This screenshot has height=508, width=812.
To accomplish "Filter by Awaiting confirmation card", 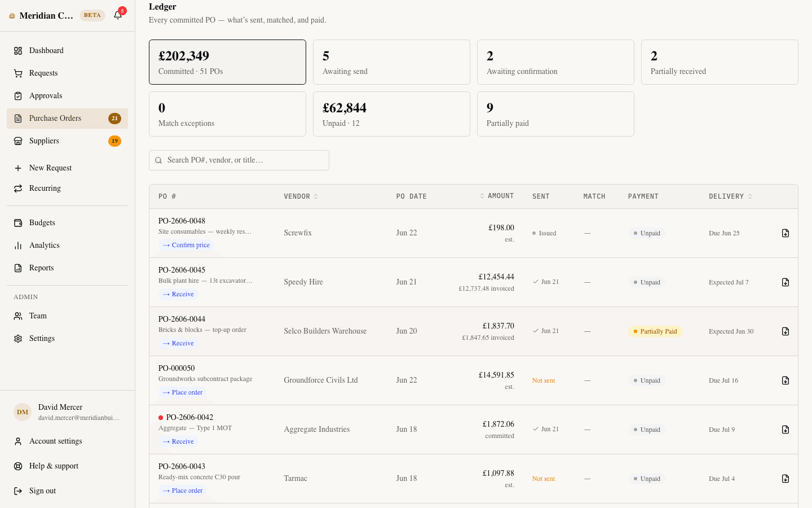I will [x=555, y=62].
